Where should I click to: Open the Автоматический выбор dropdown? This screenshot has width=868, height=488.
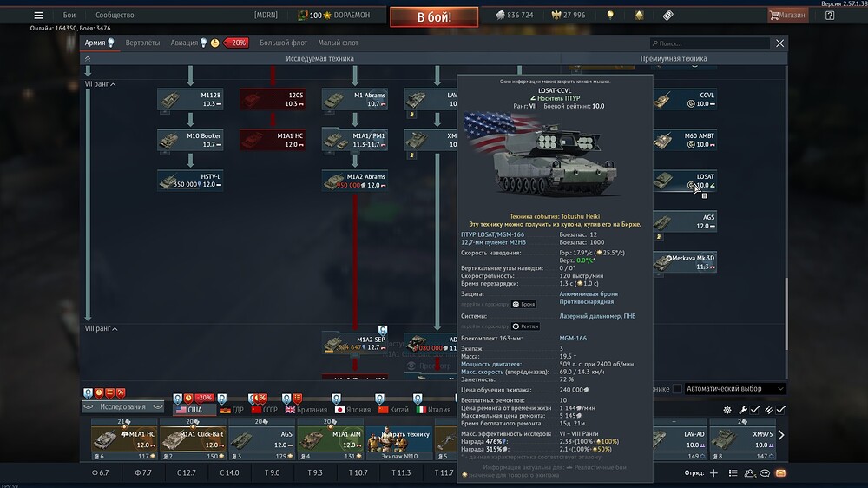735,389
